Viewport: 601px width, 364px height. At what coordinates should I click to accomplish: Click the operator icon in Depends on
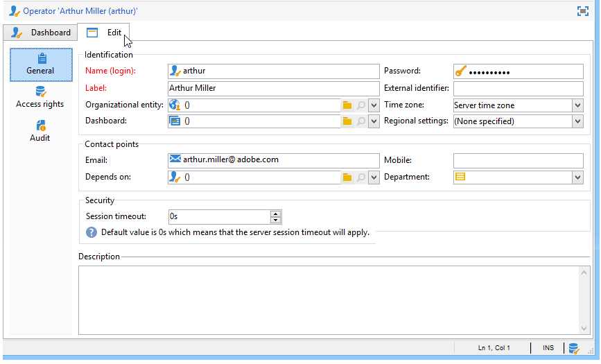pos(175,177)
